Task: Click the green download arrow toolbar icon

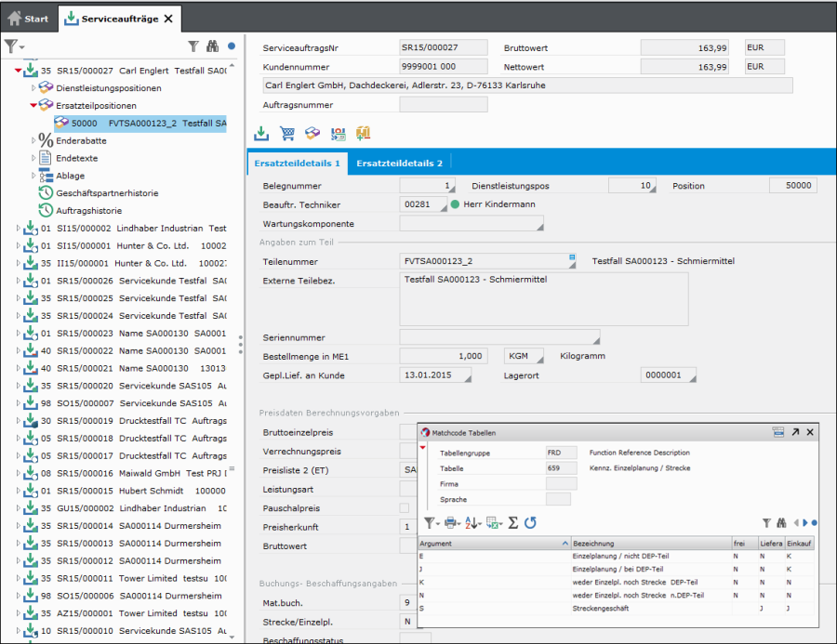Action: [x=261, y=134]
